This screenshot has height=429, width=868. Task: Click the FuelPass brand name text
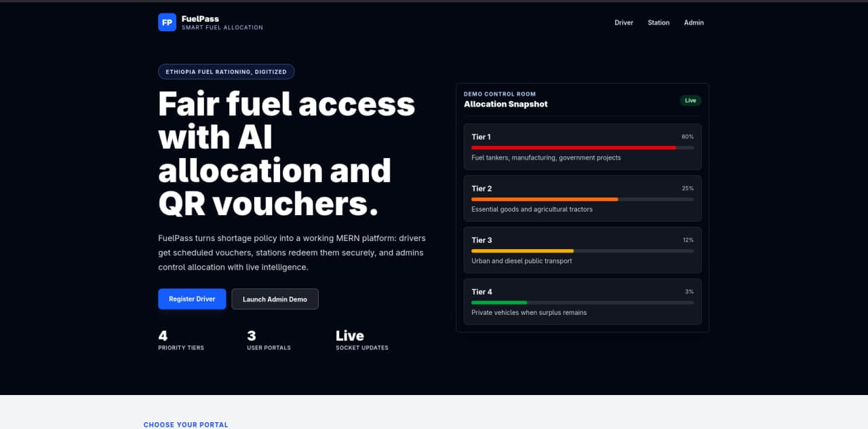tap(200, 19)
